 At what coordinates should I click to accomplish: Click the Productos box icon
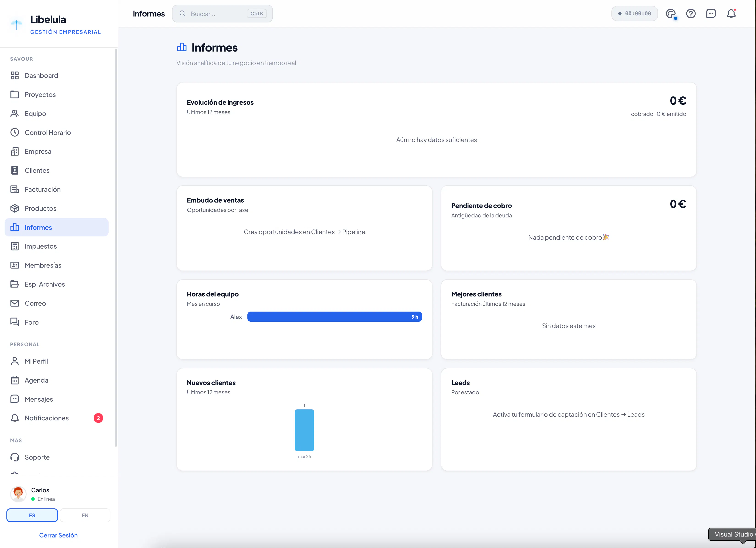click(15, 208)
